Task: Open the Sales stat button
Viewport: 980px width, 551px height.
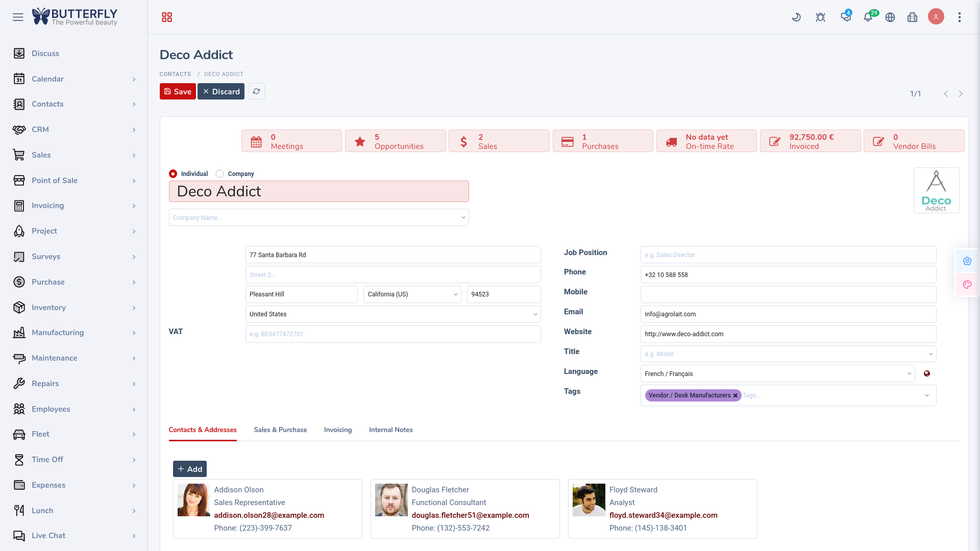Action: pyautogui.click(x=499, y=141)
